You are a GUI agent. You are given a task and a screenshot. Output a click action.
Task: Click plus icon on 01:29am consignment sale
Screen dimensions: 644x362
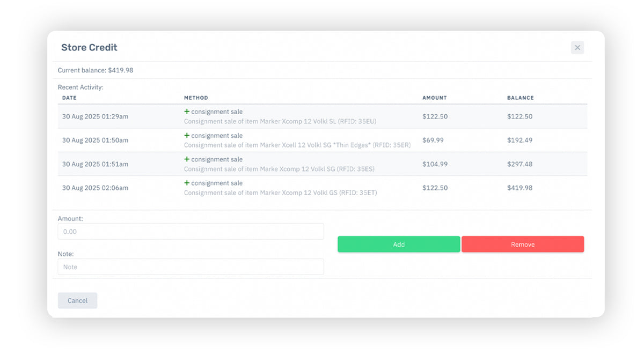(x=187, y=112)
